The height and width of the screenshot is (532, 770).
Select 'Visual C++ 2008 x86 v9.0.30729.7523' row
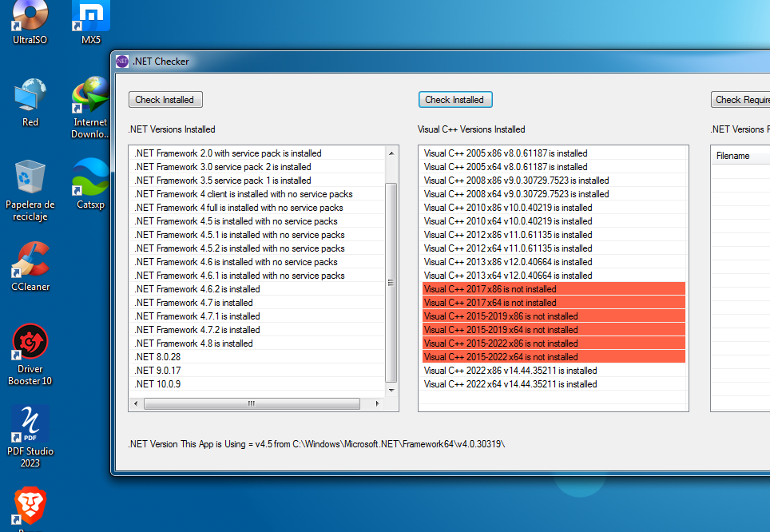[x=554, y=181]
